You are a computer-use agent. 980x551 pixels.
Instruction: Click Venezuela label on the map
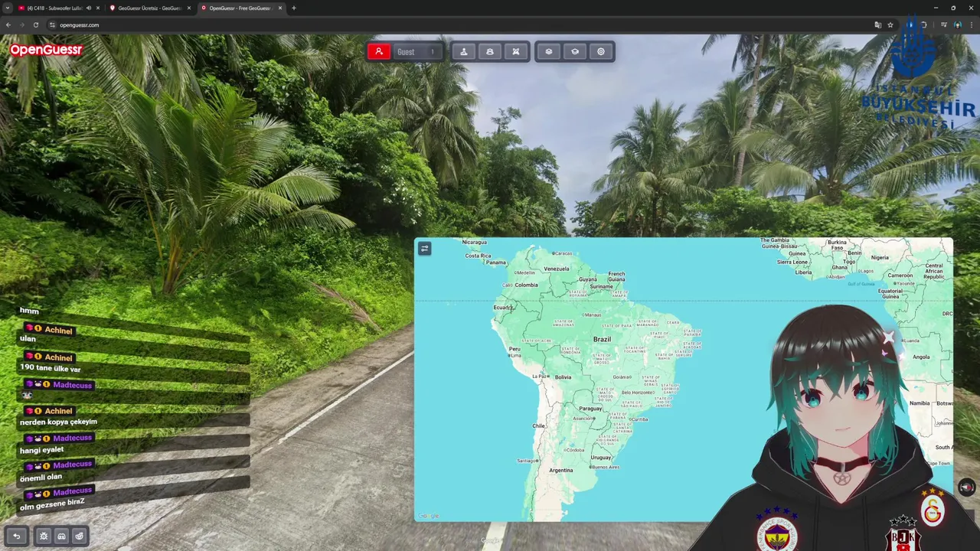[557, 269]
